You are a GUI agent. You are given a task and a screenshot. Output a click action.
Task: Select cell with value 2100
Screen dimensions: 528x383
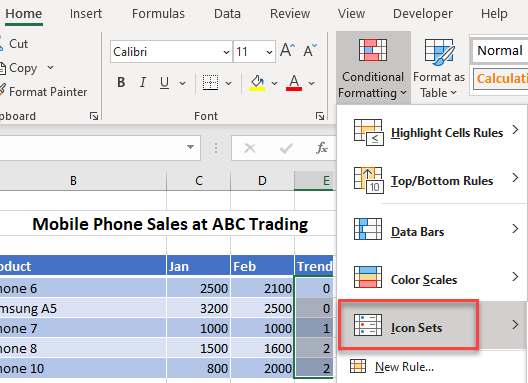262,288
